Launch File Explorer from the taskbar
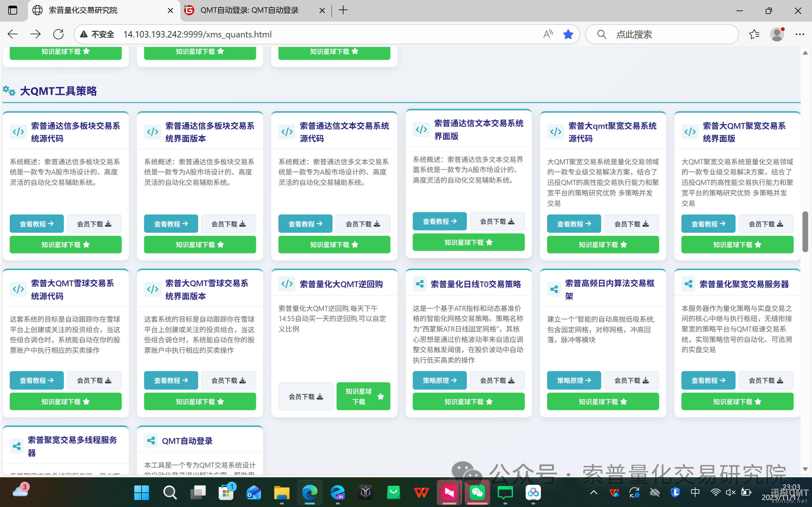Image resolution: width=812 pixels, height=507 pixels. point(282,492)
